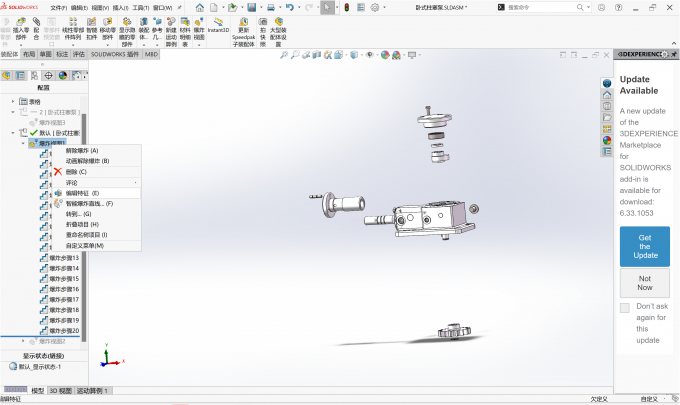Collapse the default configuration node with green check
This screenshot has height=405, width=680.
[x=13, y=133]
